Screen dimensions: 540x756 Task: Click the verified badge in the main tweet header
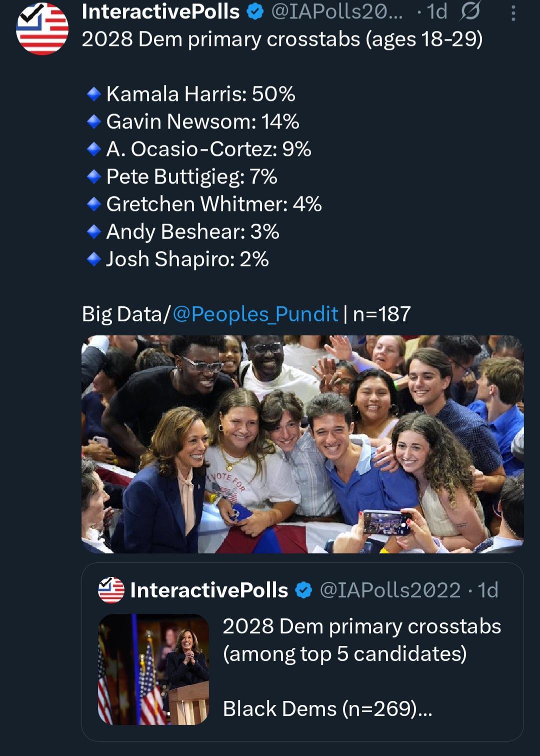click(255, 12)
